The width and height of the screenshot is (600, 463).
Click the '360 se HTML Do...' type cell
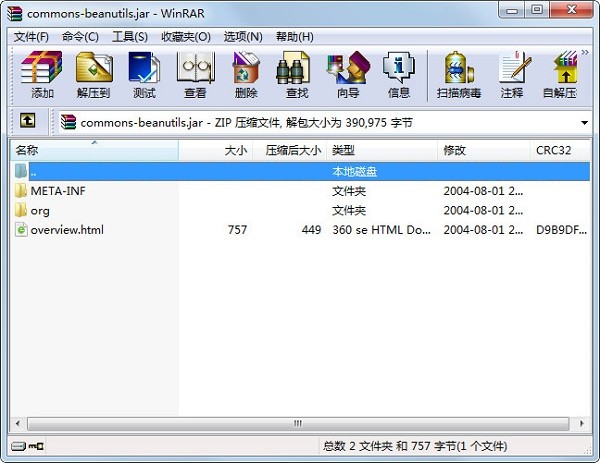[382, 230]
